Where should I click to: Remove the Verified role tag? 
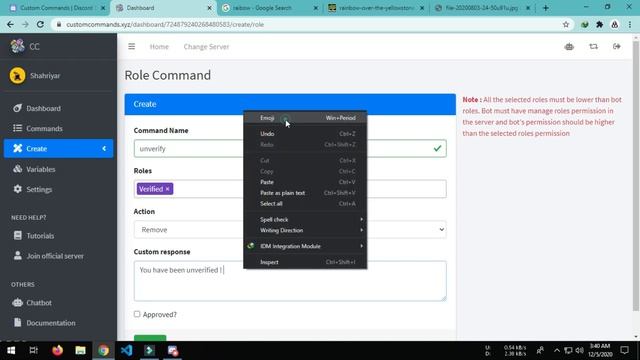(x=167, y=189)
